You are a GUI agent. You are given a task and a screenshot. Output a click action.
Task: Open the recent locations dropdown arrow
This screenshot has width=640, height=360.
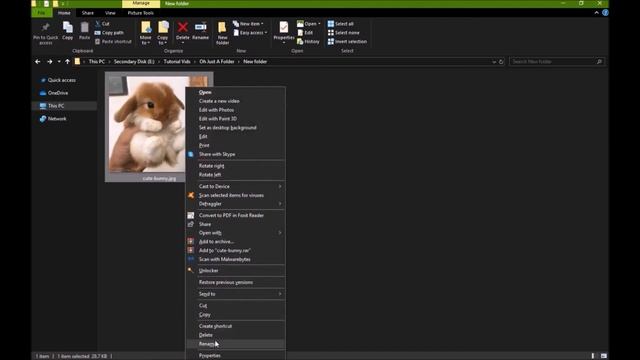point(59,62)
